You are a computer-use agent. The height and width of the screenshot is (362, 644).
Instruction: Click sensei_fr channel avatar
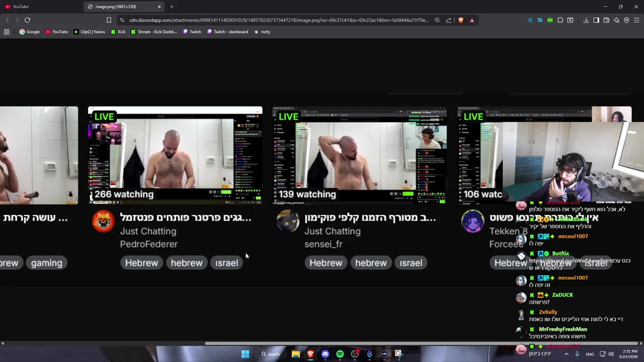[288, 221]
